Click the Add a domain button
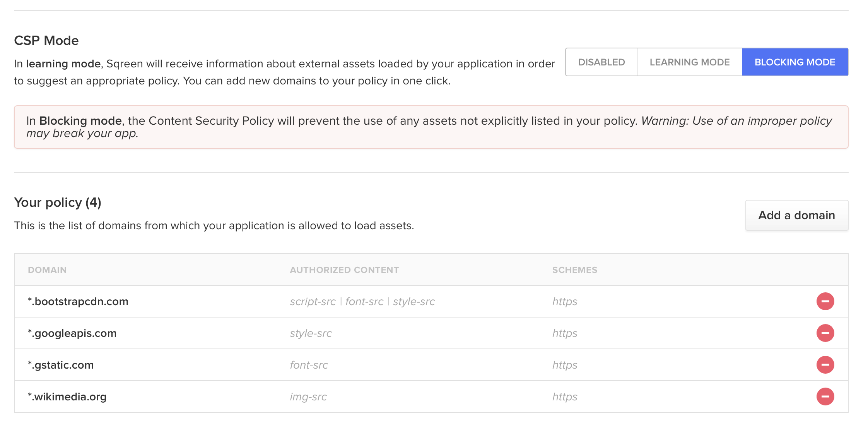 796,215
